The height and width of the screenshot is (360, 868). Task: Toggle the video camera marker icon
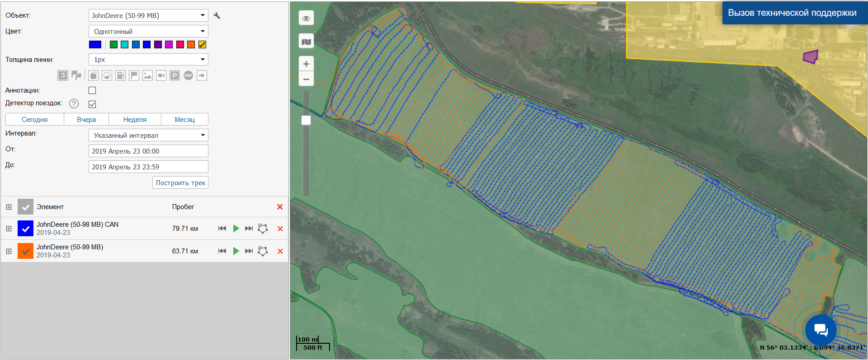tap(161, 75)
